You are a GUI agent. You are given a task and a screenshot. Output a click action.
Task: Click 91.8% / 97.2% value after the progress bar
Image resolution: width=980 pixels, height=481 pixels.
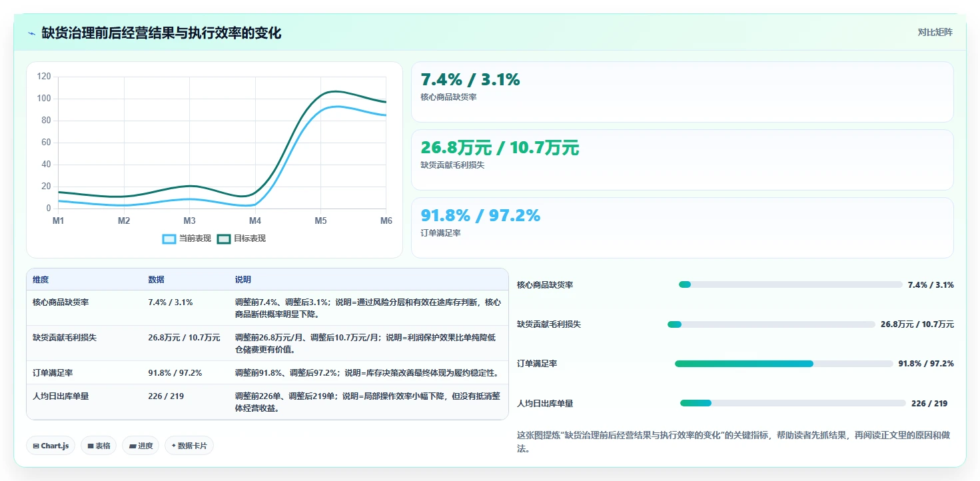[926, 364]
